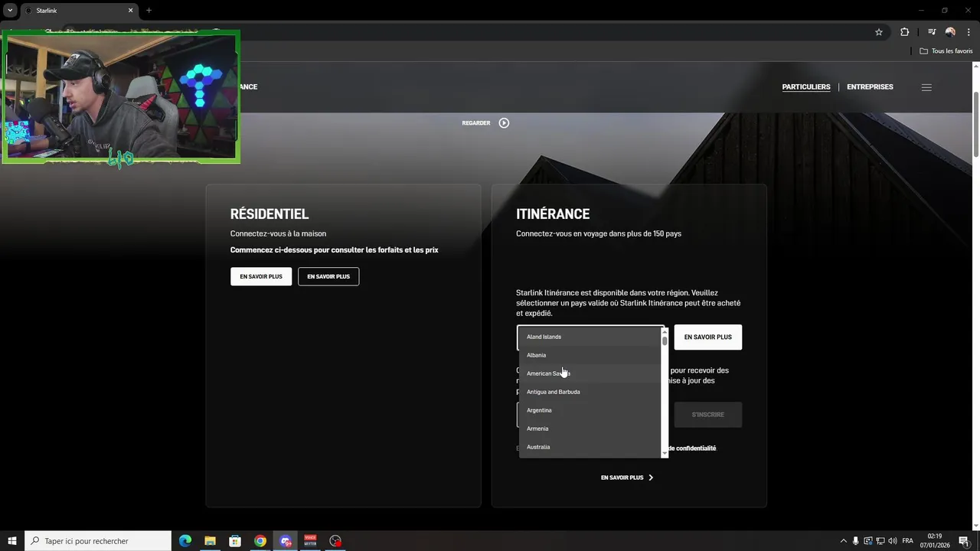980x551 pixels.
Task: Open the Voicemeeter taskbar icon
Action: click(310, 541)
